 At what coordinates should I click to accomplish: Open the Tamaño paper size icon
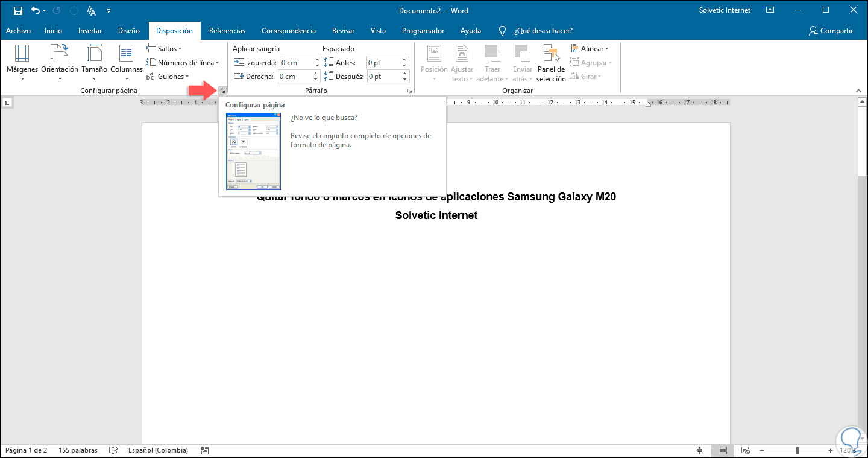[x=94, y=54]
